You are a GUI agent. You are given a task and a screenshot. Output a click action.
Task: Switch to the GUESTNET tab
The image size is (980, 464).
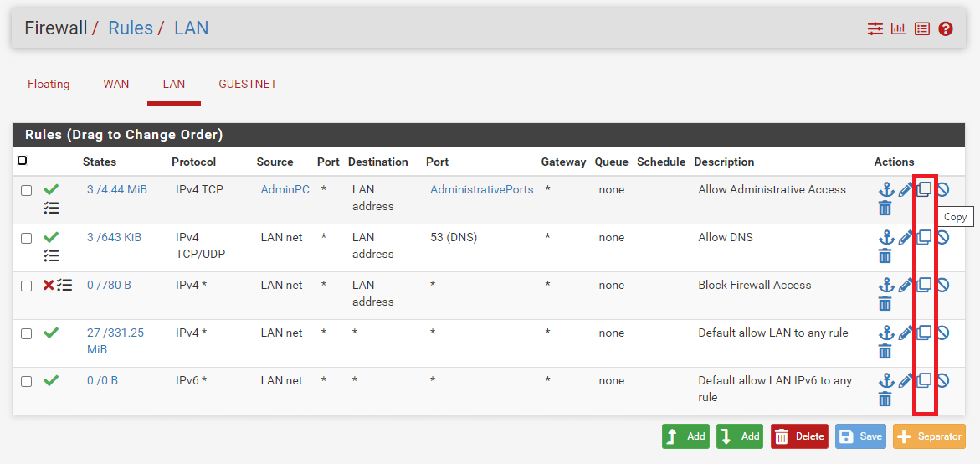pyautogui.click(x=248, y=84)
